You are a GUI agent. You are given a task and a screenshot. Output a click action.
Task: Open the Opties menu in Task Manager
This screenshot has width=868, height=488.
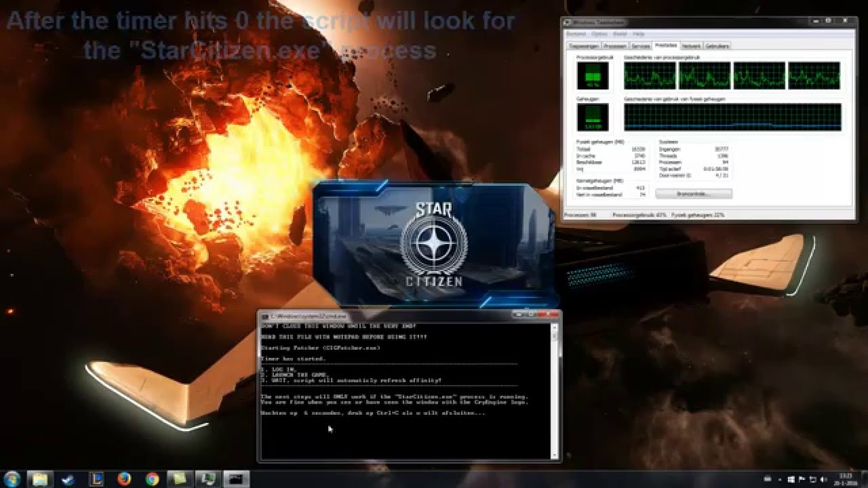click(x=599, y=34)
